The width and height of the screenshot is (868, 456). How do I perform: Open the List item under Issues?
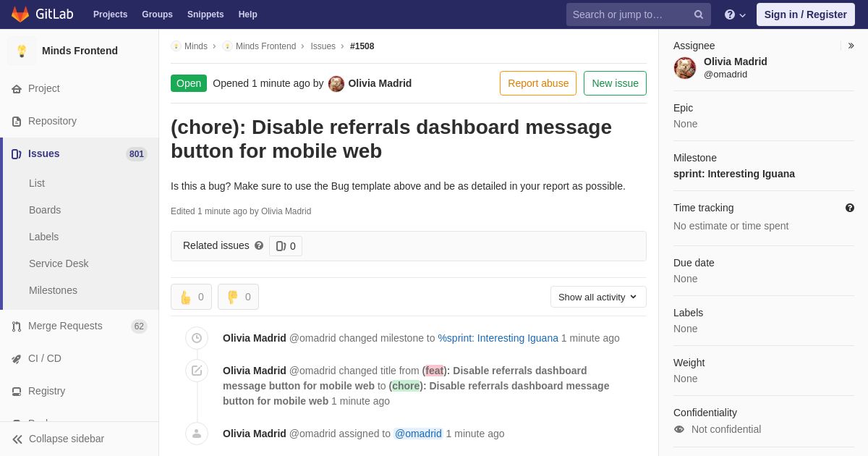click(37, 183)
